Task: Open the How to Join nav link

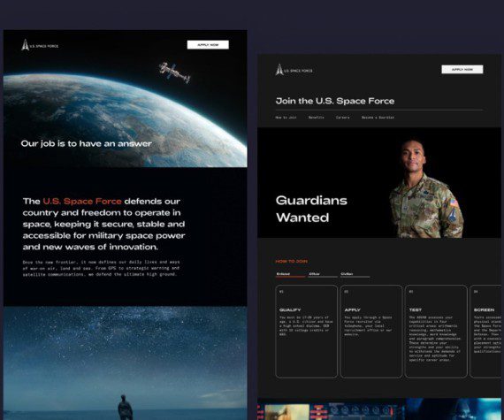Action: point(286,118)
